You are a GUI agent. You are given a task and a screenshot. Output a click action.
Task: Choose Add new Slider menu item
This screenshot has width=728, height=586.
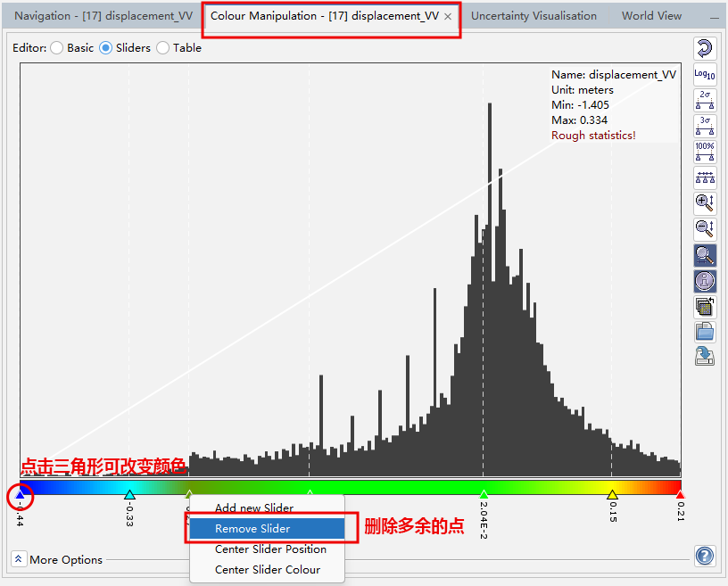[x=267, y=508]
